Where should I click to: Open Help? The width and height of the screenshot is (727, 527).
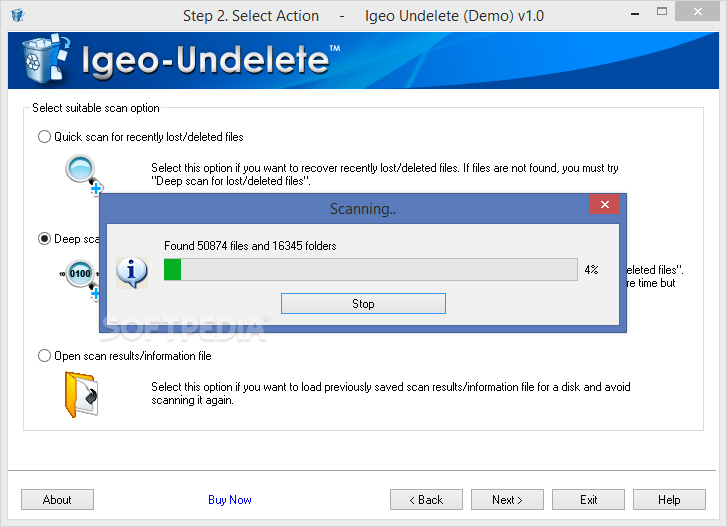(670, 500)
